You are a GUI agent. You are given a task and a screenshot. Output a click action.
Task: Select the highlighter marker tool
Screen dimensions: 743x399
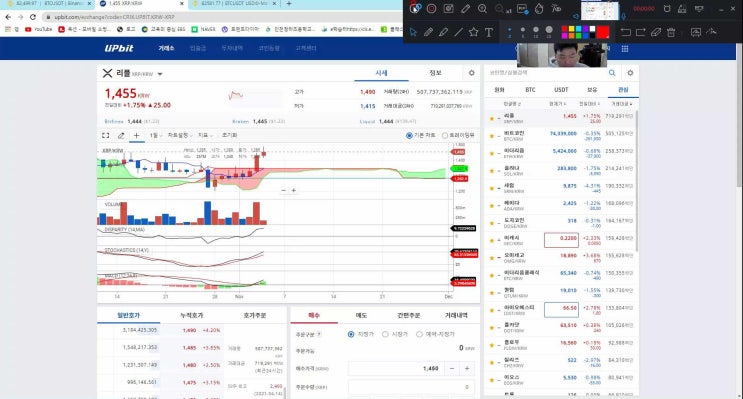pyautogui.click(x=444, y=32)
